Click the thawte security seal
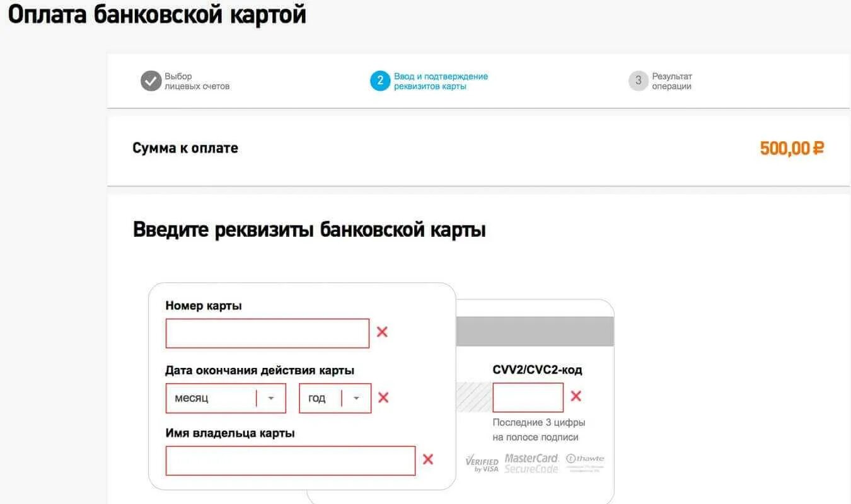 click(x=585, y=462)
